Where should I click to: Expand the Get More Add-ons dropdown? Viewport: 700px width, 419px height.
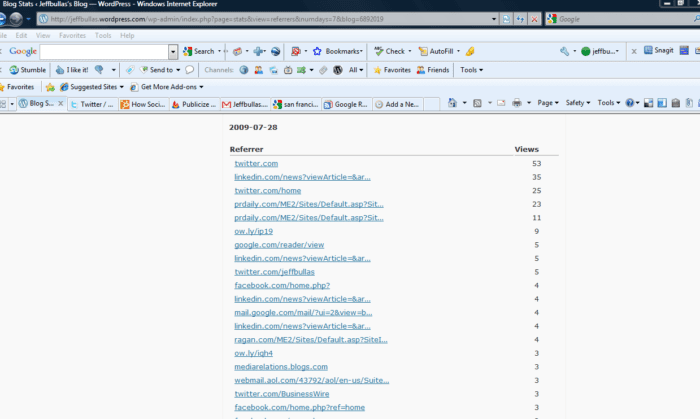click(x=201, y=87)
